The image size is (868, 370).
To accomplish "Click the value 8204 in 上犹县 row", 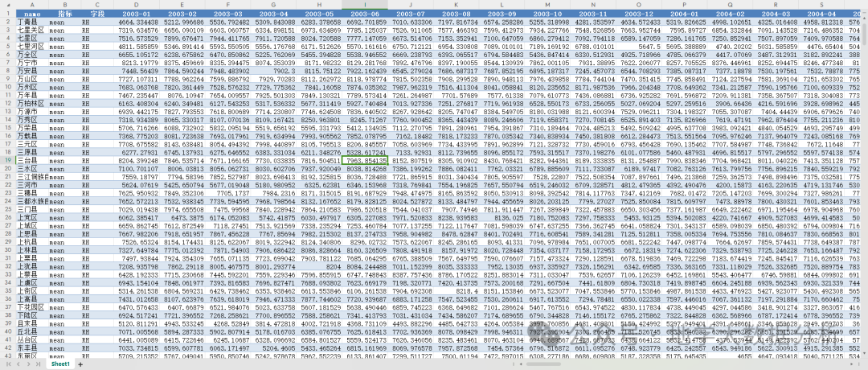I will point(319,266).
